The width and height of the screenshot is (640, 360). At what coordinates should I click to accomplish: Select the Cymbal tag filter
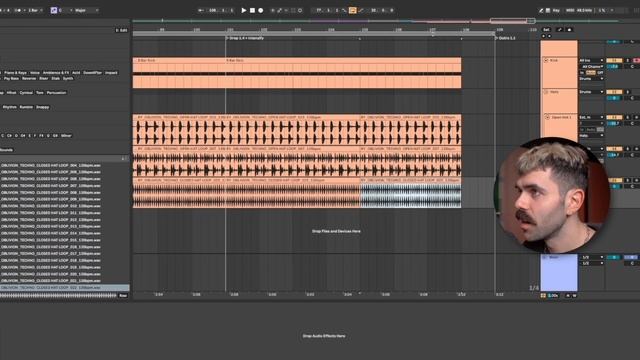click(x=26, y=93)
